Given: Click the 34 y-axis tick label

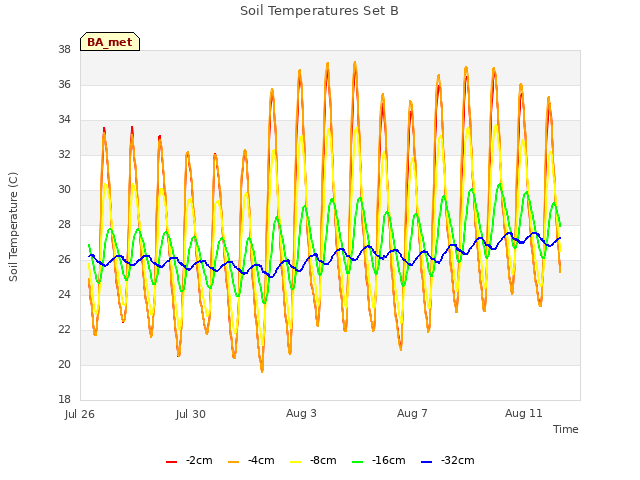Looking at the screenshot, I should pos(64,120).
